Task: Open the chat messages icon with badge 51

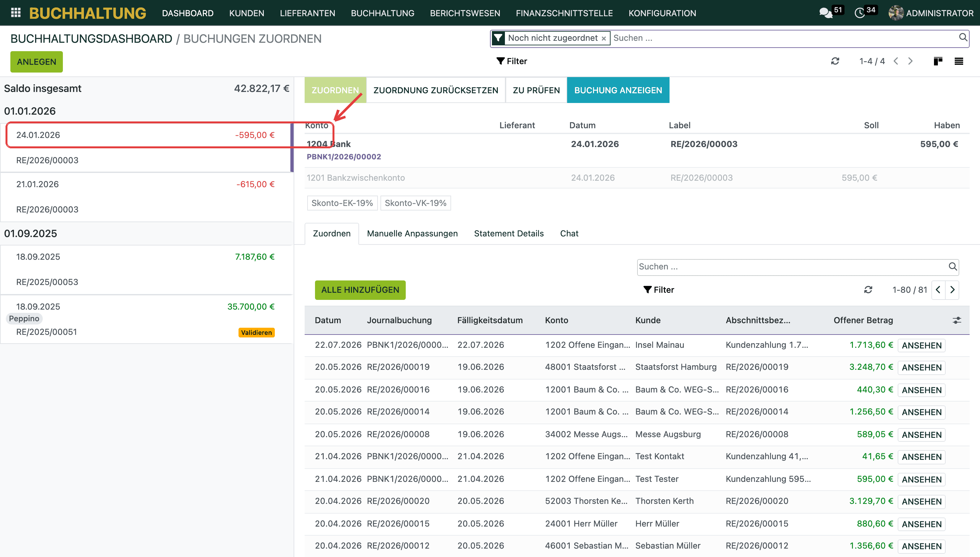Action: [826, 13]
